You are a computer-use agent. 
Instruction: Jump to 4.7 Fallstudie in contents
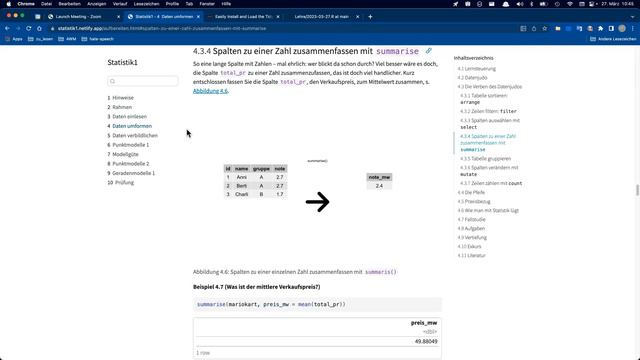(471, 220)
